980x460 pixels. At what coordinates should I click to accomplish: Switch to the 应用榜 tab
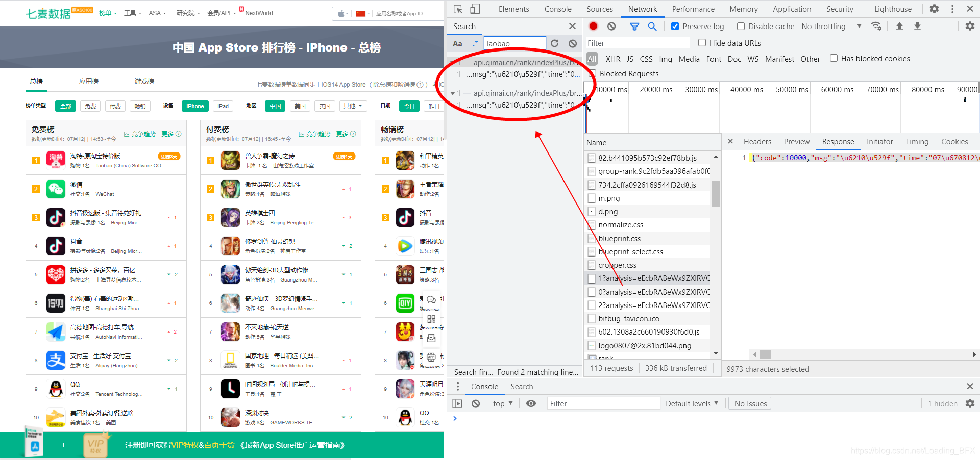click(89, 81)
